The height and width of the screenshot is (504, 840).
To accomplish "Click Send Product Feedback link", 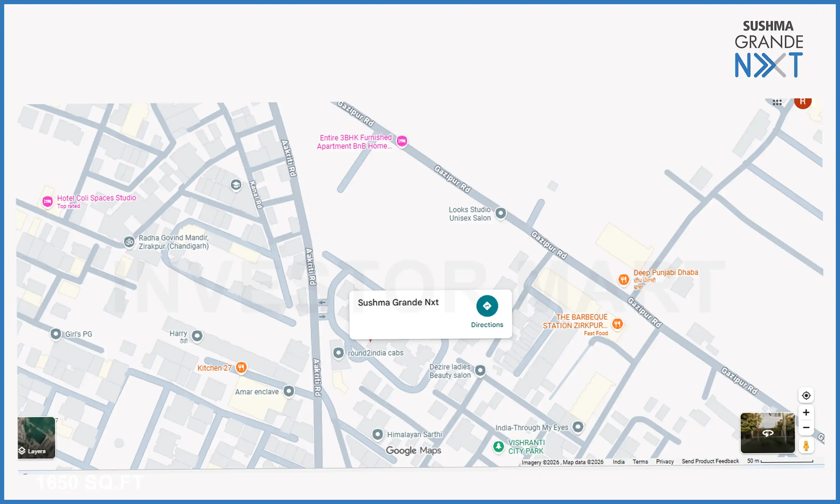I will pyautogui.click(x=710, y=461).
